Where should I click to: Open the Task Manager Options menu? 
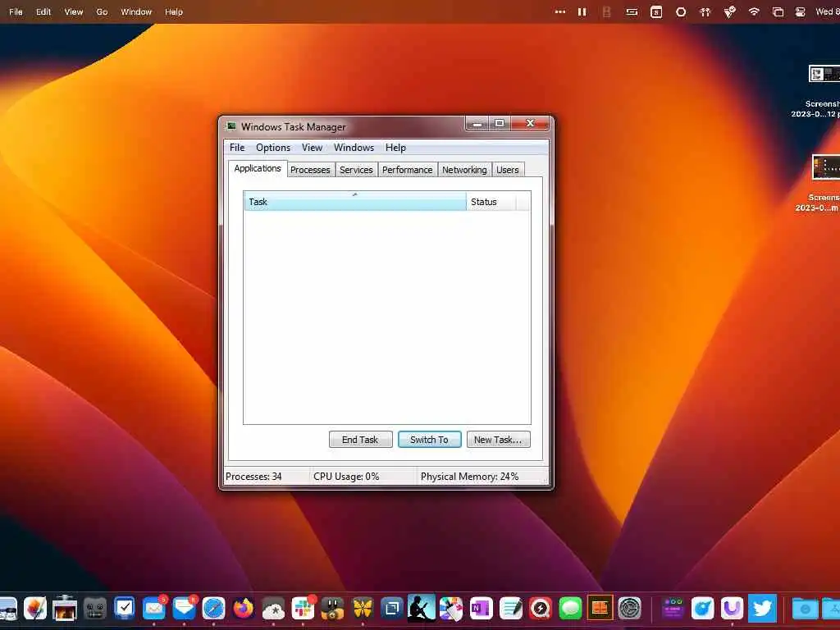coord(273,148)
